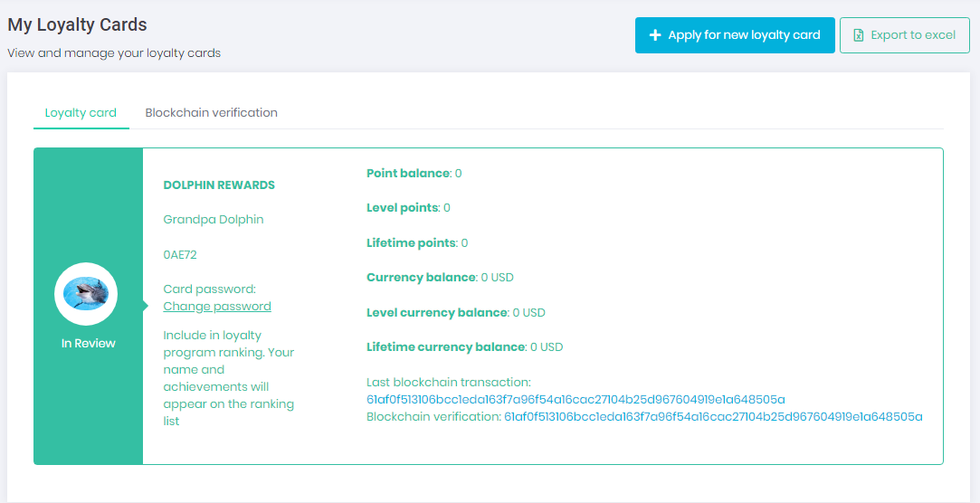Click the In Review status label

(88, 344)
